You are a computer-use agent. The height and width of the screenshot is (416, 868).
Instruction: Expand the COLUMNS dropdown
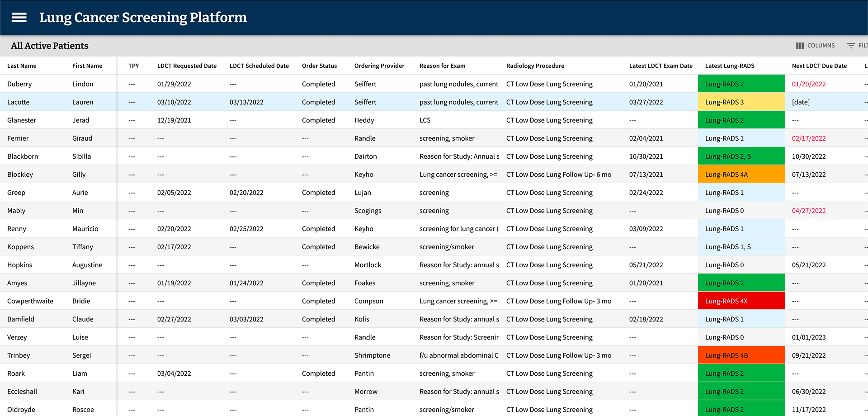pos(816,45)
